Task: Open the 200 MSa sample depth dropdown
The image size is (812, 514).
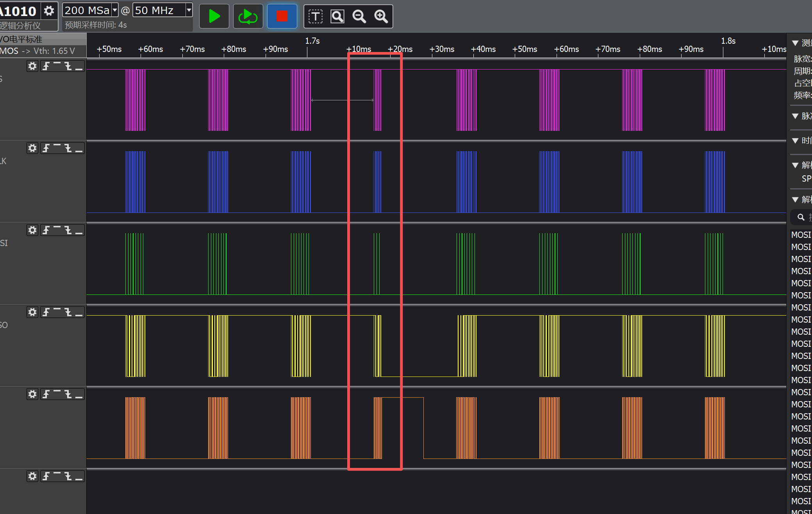Action: click(115, 10)
